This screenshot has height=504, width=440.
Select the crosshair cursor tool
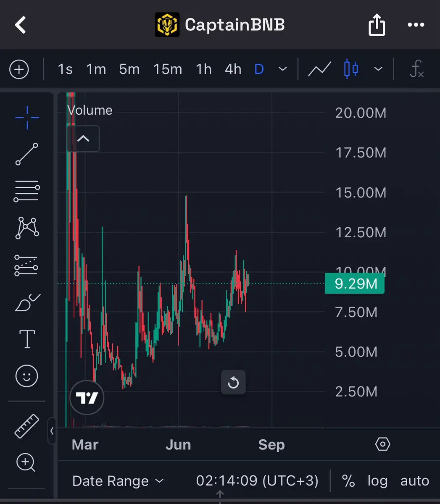pos(27,118)
